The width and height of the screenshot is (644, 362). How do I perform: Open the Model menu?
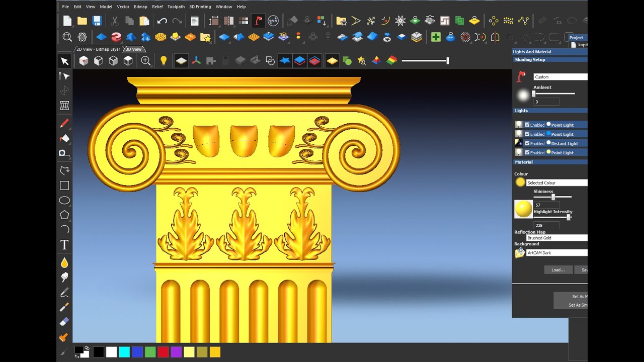click(106, 7)
